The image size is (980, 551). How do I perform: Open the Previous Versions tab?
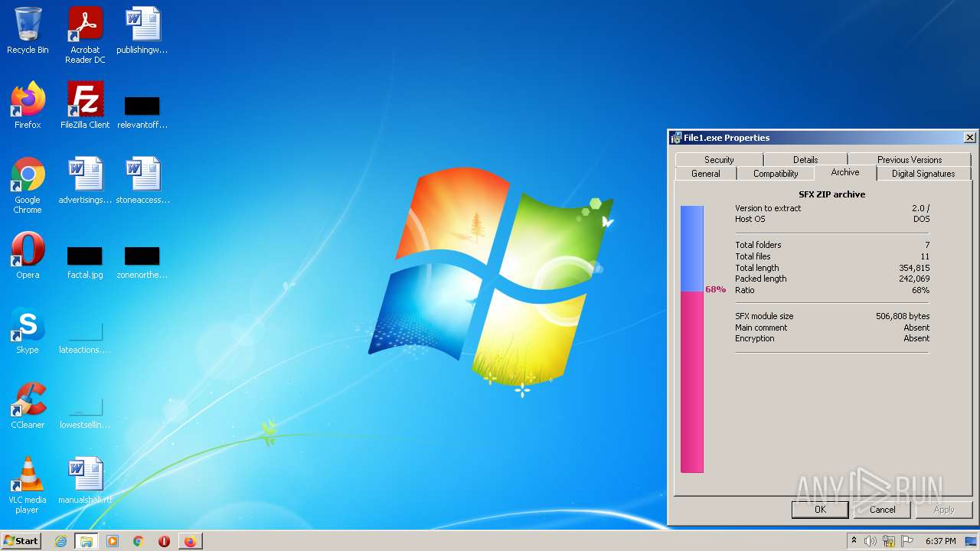(x=910, y=159)
